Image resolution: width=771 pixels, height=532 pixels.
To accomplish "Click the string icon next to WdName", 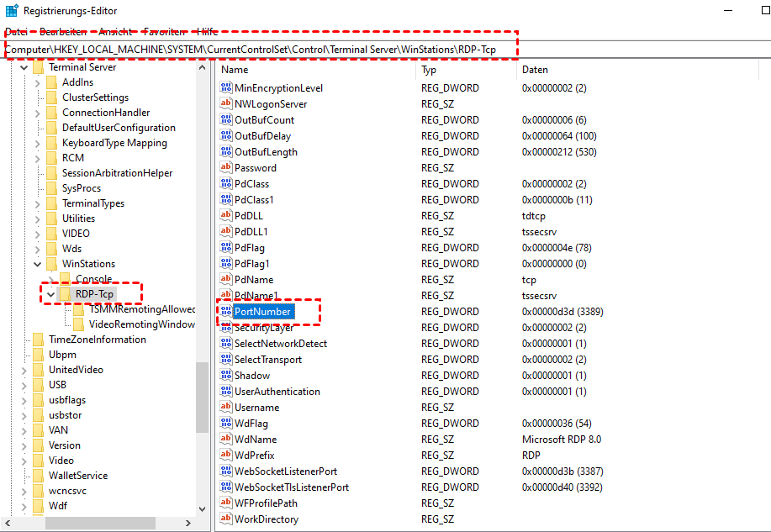I will tap(225, 440).
